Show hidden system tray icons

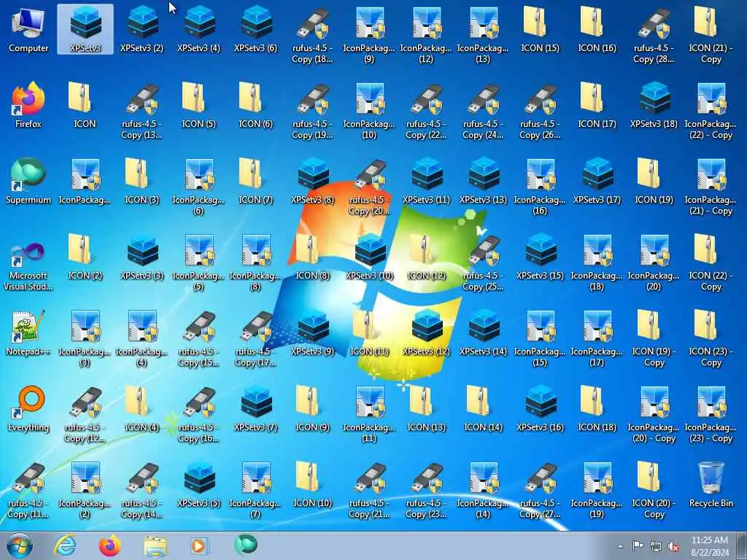pyautogui.click(x=620, y=546)
